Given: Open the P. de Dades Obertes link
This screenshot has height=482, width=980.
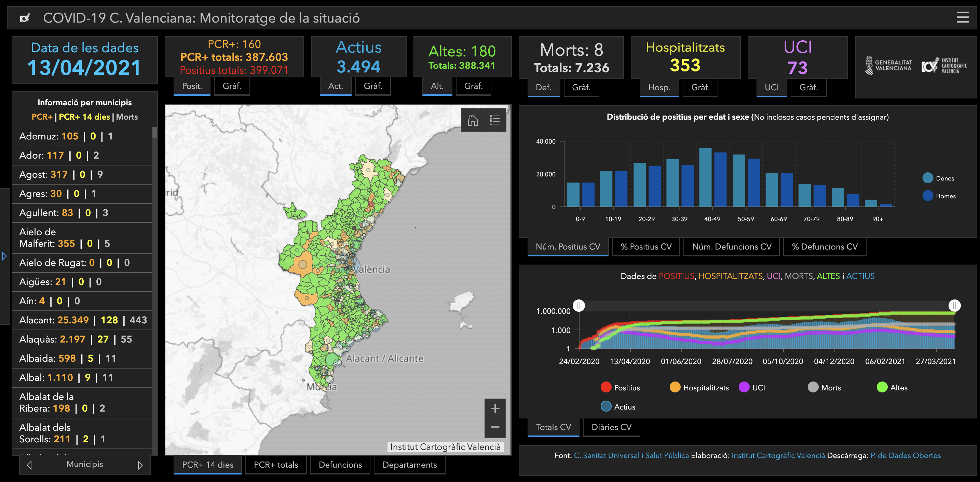Looking at the screenshot, I should pyautogui.click(x=906, y=455).
